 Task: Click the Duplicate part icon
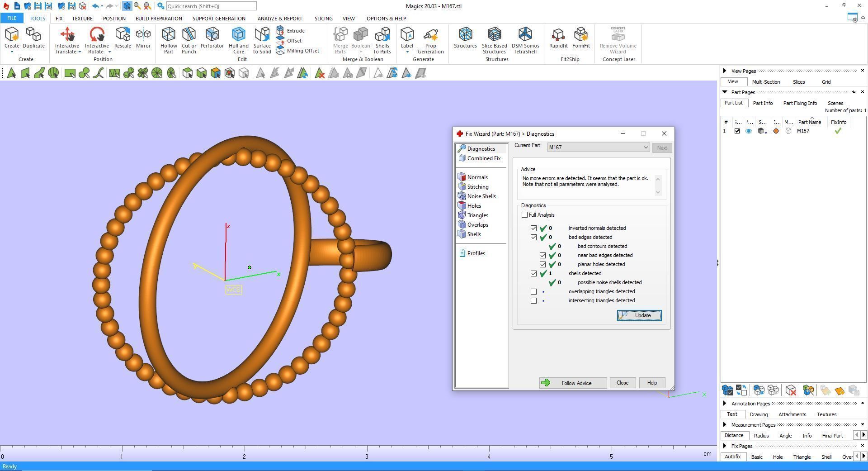[x=33, y=38]
